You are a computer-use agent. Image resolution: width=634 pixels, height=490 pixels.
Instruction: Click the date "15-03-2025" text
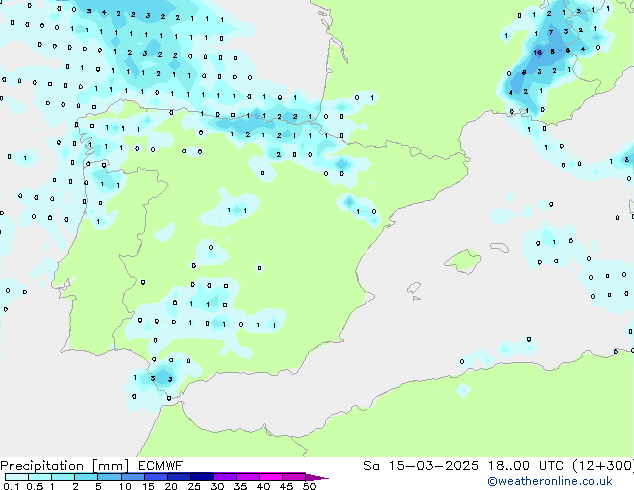point(434,466)
